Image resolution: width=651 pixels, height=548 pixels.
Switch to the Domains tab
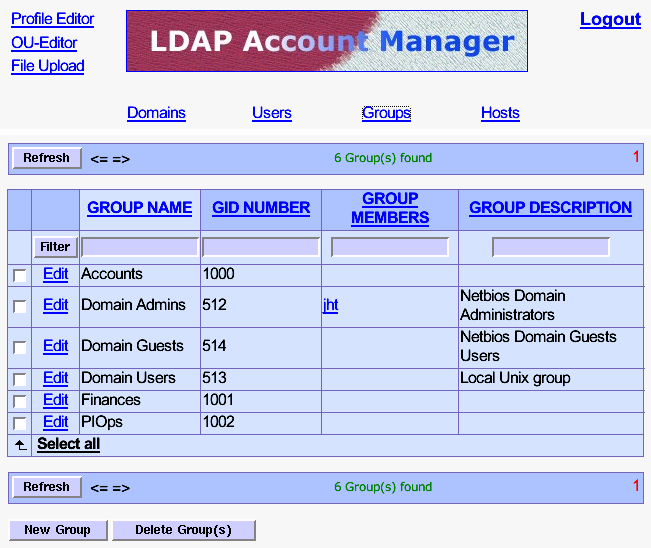click(156, 113)
